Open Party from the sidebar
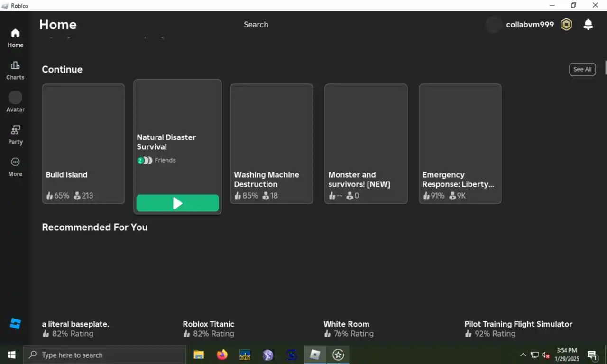 click(15, 135)
